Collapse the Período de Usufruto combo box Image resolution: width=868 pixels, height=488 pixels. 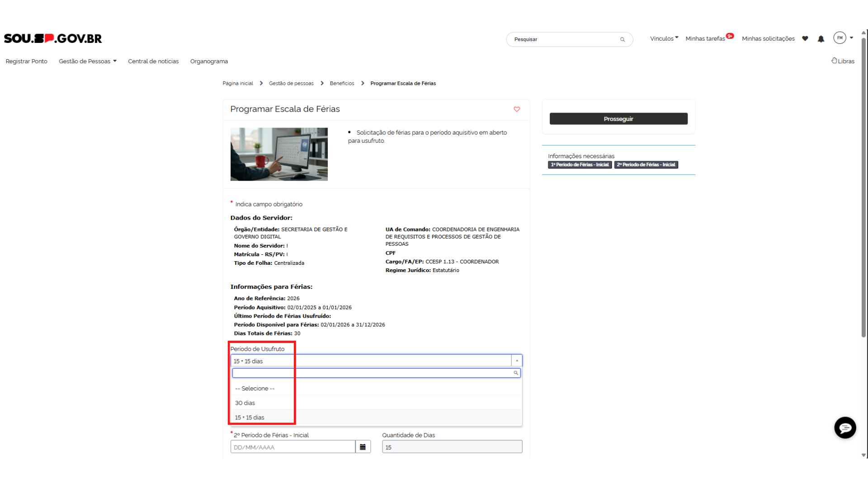click(517, 361)
